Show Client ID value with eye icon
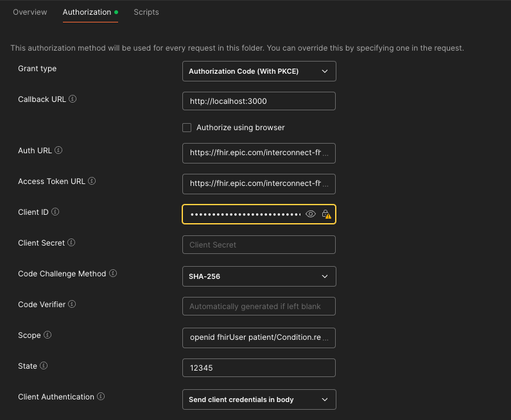The height and width of the screenshot is (420, 511). 311,214
